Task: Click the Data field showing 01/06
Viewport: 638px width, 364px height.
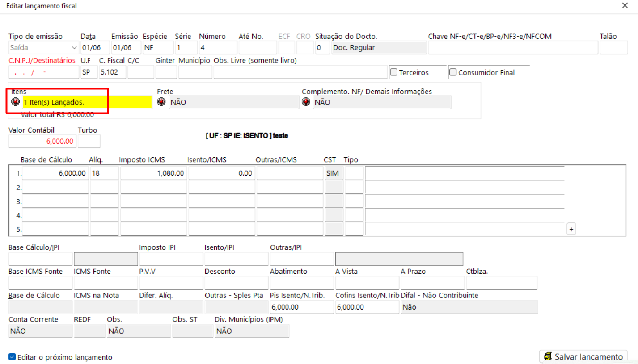Action: pos(95,47)
